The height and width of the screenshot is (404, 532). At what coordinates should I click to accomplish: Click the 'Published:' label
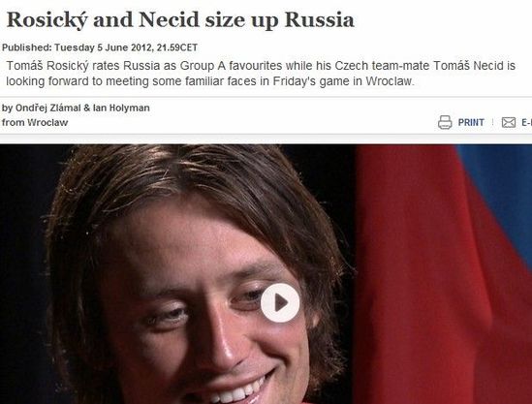click(x=27, y=47)
